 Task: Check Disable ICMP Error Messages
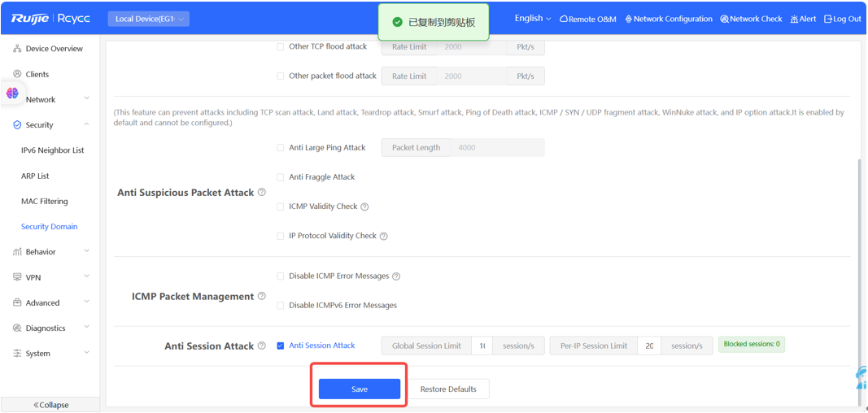pyautogui.click(x=280, y=276)
